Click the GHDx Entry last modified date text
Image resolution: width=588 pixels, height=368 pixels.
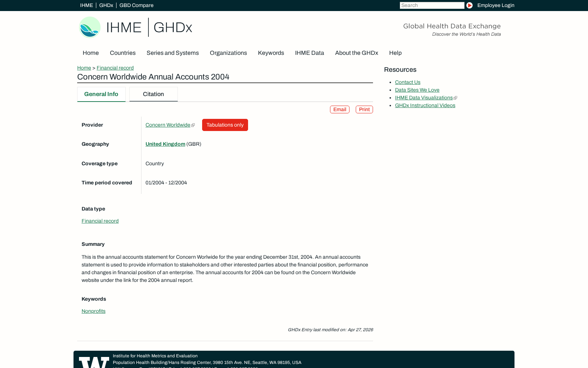(x=330, y=330)
